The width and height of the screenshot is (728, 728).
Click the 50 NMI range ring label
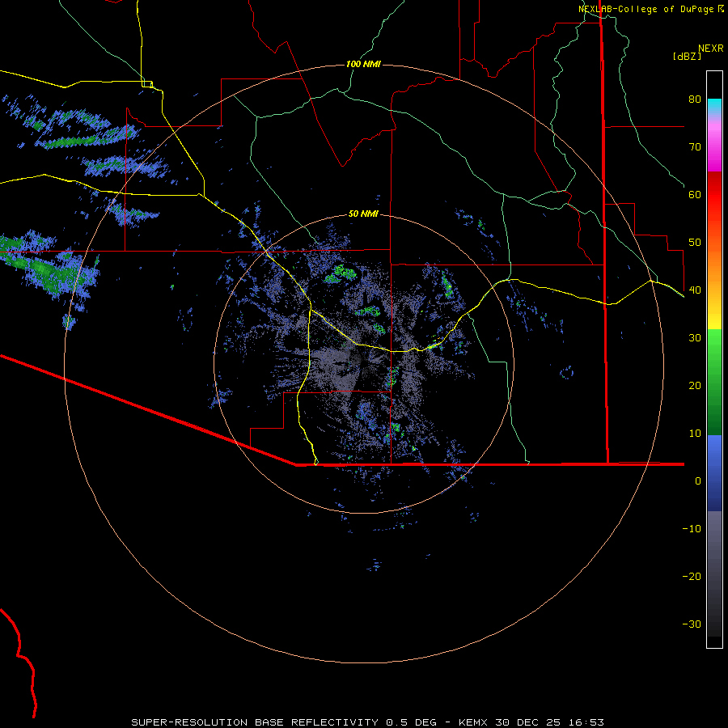pyautogui.click(x=363, y=214)
